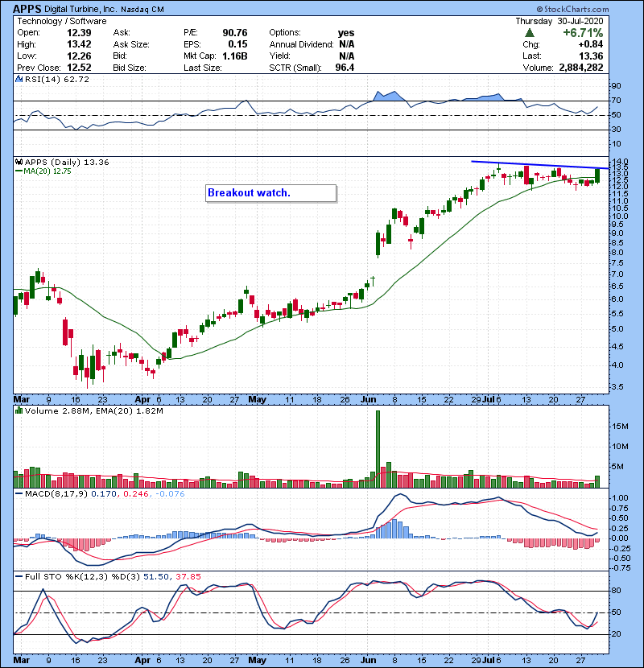Click the green up-arrow change icon
Screen dimensions: 644x668
tap(530, 33)
